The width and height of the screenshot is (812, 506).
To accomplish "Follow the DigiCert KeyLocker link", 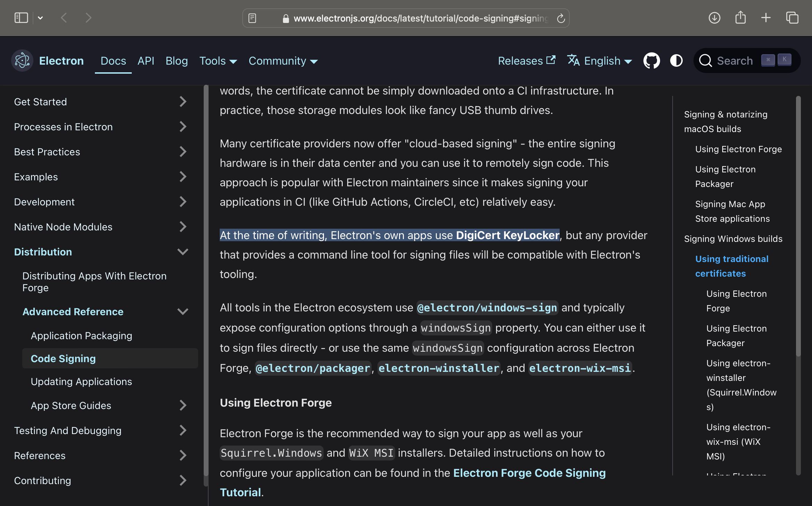I will pyautogui.click(x=507, y=235).
